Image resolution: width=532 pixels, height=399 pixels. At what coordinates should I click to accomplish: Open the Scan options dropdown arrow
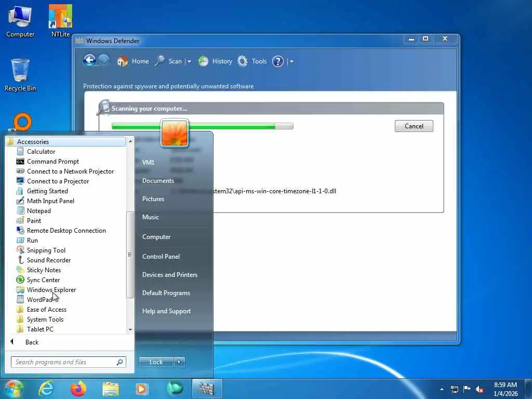pos(189,61)
